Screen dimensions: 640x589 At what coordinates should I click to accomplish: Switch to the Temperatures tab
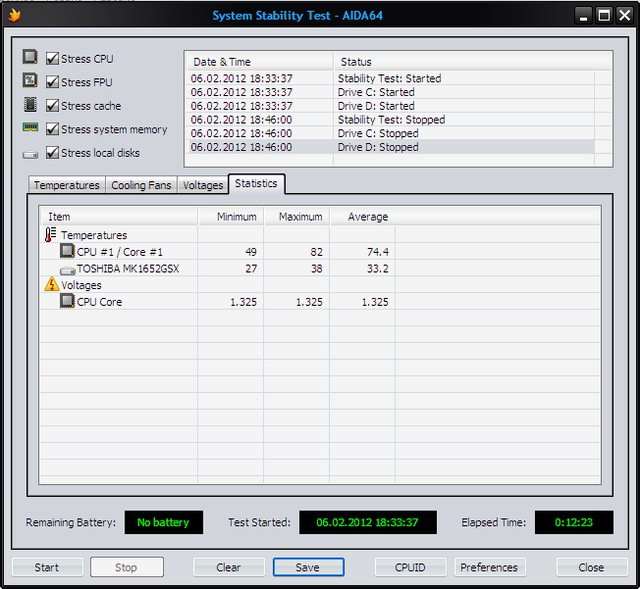(66, 185)
